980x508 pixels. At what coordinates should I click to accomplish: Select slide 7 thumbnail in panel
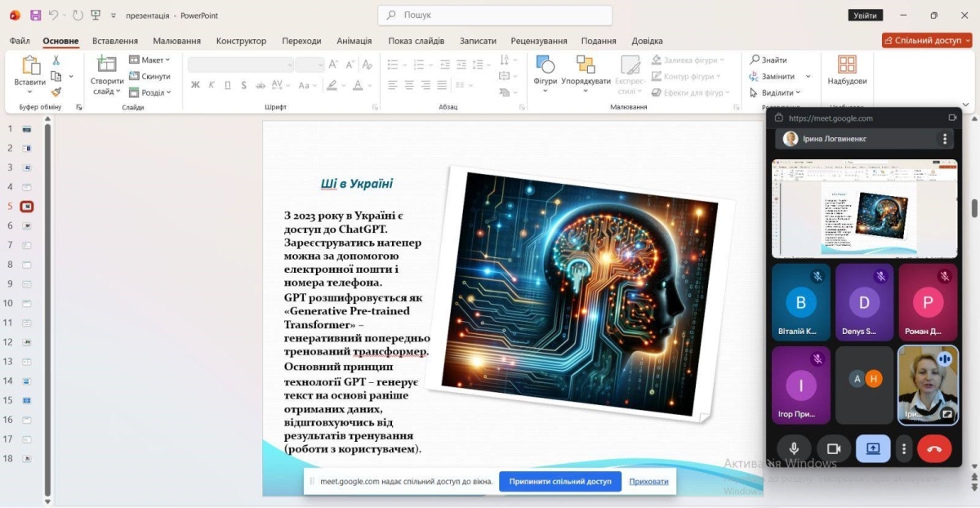26,245
